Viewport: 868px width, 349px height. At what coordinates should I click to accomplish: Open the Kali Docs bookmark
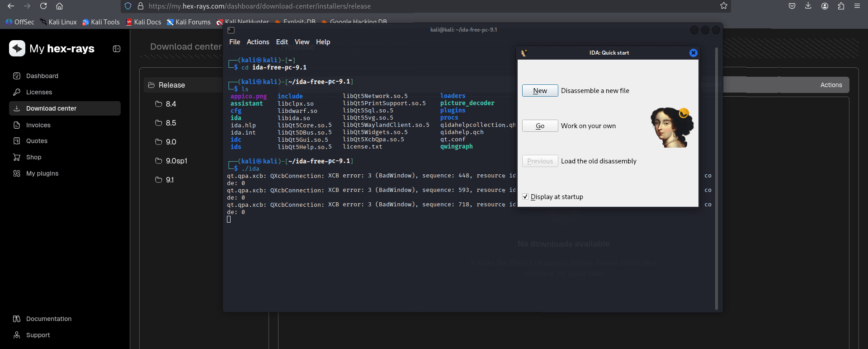[x=143, y=22]
